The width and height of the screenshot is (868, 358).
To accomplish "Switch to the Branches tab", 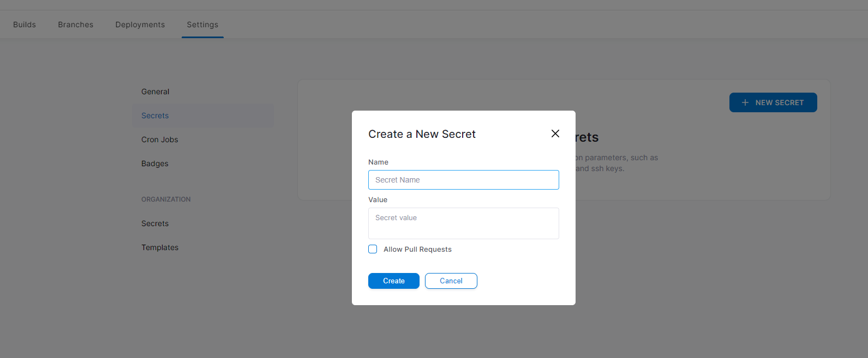I will 76,25.
